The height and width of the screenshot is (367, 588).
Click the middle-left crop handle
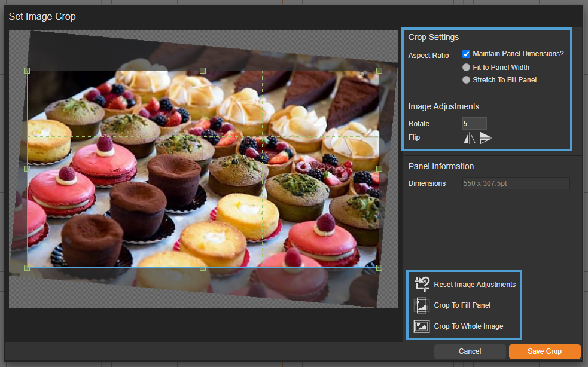(x=27, y=169)
